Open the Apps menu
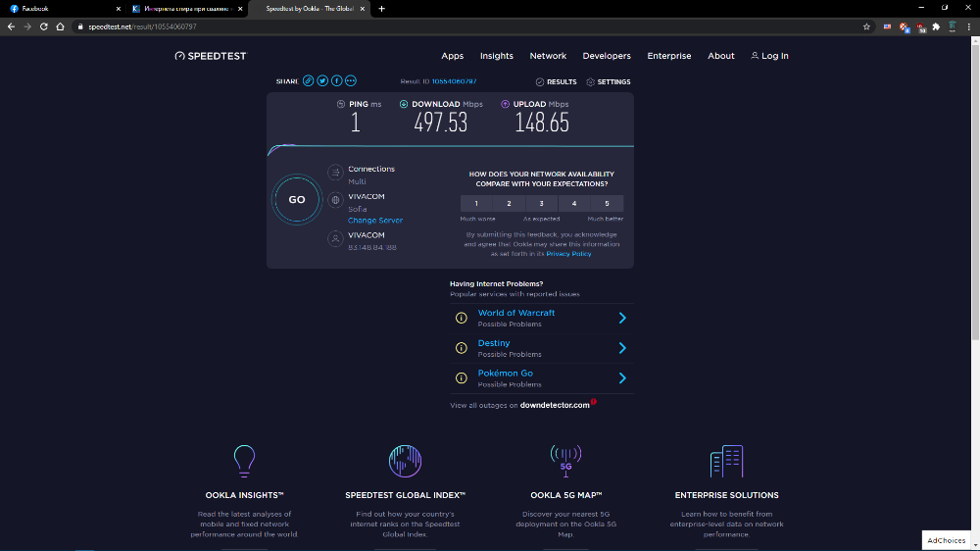980x551 pixels. coord(453,56)
